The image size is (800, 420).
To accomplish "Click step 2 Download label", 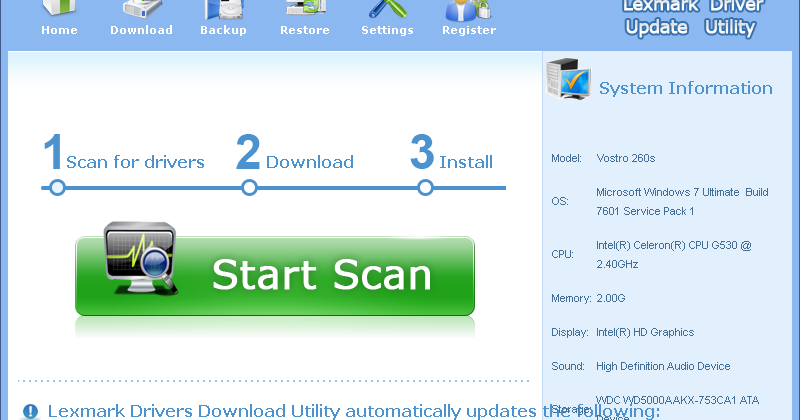I will (310, 162).
